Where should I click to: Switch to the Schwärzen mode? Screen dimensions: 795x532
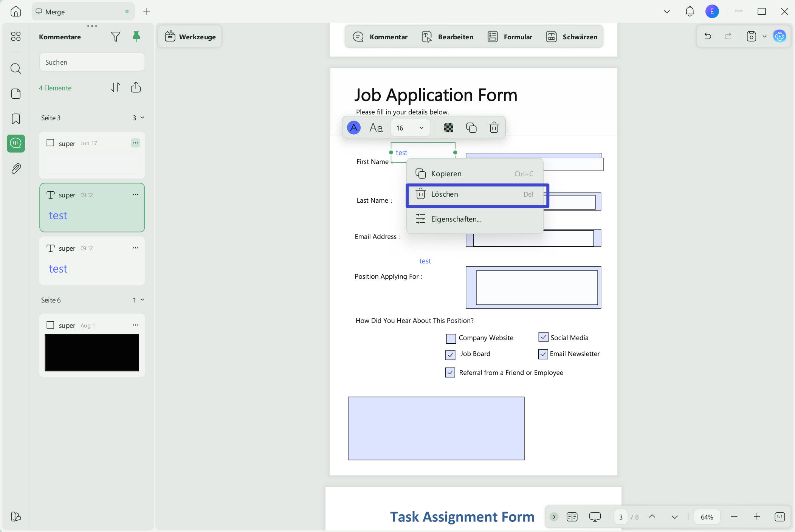[572, 37]
